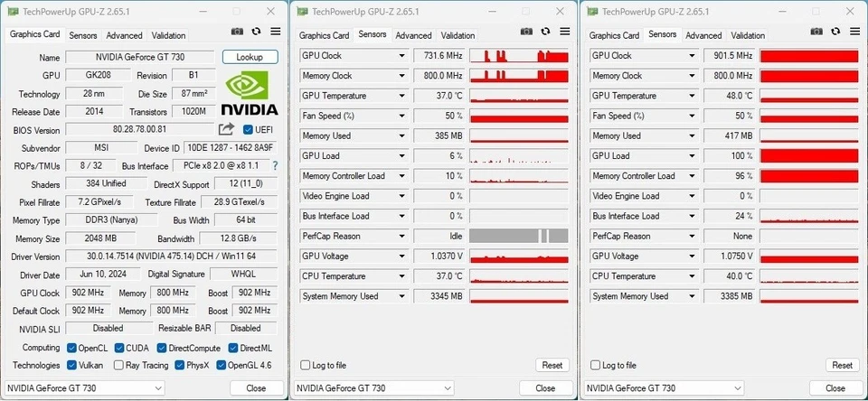The image size is (868, 401).
Task: Click BIOS Version field 80.28.78.00.81
Action: pos(140,129)
